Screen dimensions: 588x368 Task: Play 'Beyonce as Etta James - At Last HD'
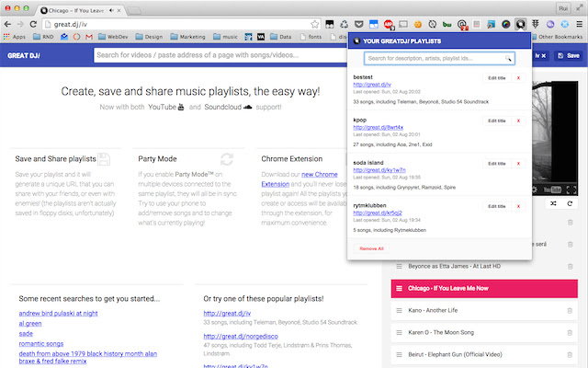click(454, 266)
